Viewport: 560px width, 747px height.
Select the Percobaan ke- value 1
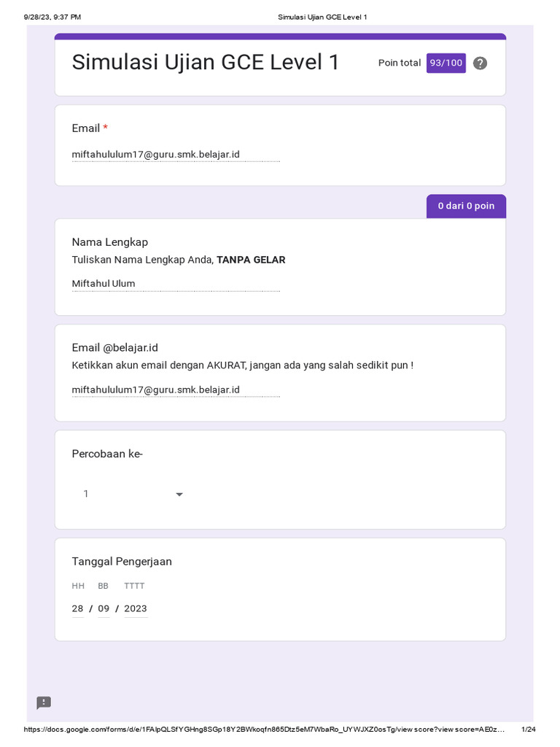pos(86,495)
